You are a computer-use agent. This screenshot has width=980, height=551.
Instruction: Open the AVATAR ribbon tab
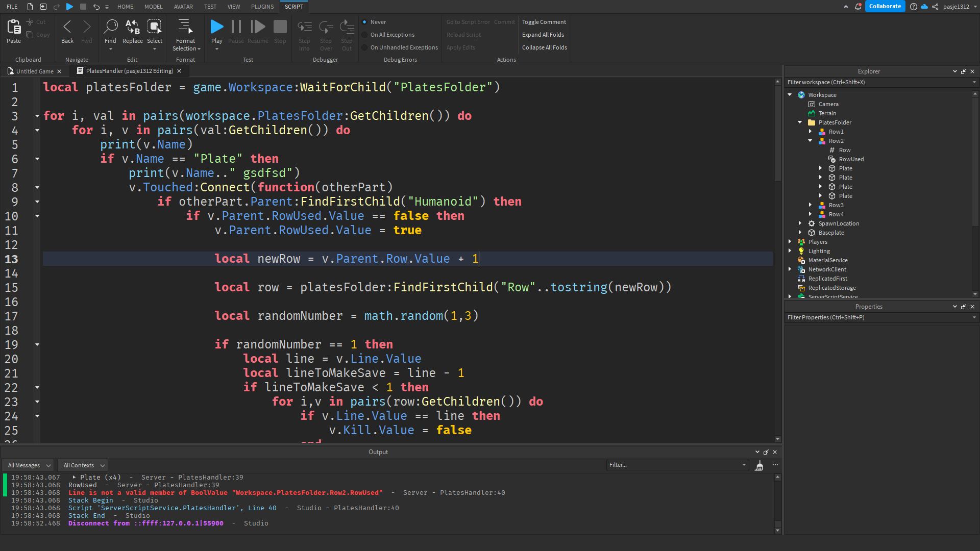[x=183, y=7]
